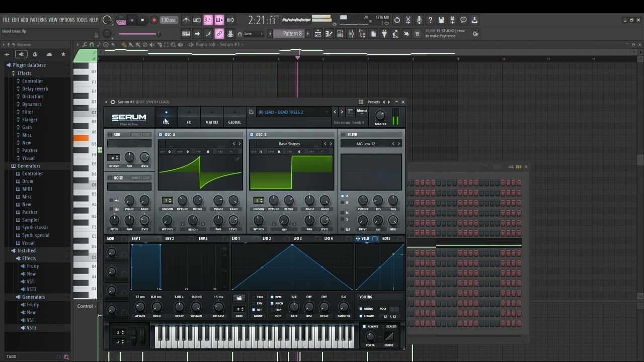The height and width of the screenshot is (362, 644).
Task: Go to next OSC B wavetable
Action: (331, 144)
